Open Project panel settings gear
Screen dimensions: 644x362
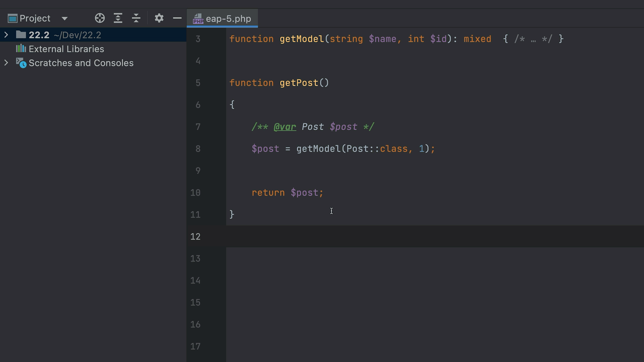pyautogui.click(x=159, y=18)
